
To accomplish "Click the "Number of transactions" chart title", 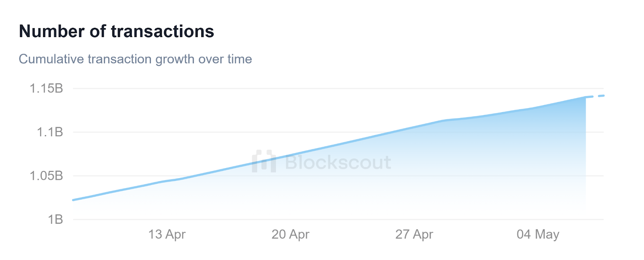I will click(116, 31).
